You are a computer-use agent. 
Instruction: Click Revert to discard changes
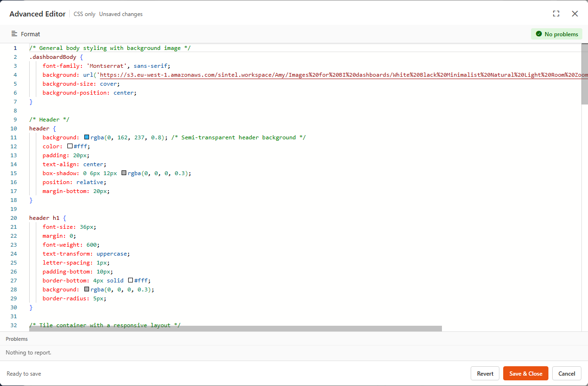[x=485, y=373]
